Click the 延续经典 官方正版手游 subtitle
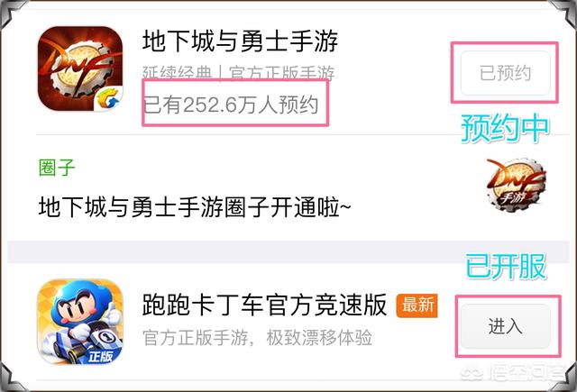Viewport: 577px width, 392px height. point(238,73)
